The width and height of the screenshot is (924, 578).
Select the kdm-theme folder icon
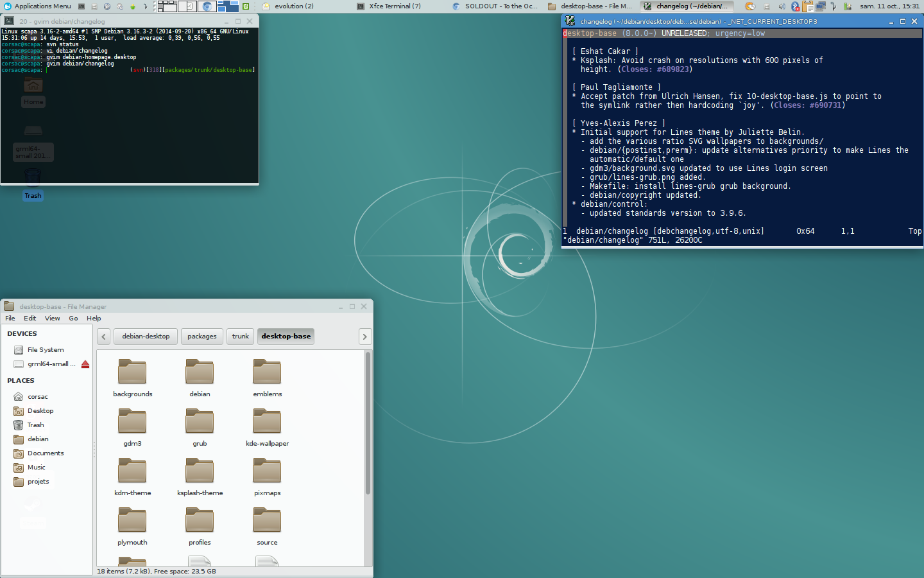pyautogui.click(x=132, y=471)
